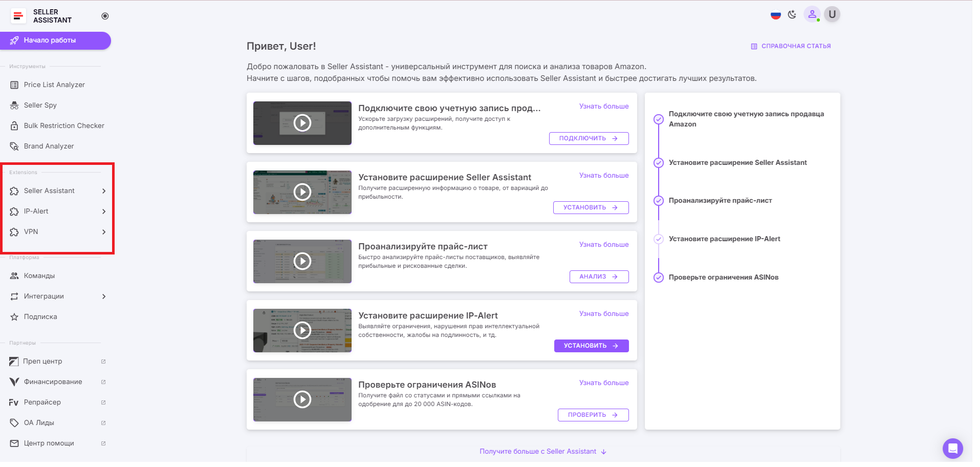This screenshot has width=980, height=467.
Task: Click the Seller Spy sidebar icon
Action: (14, 105)
